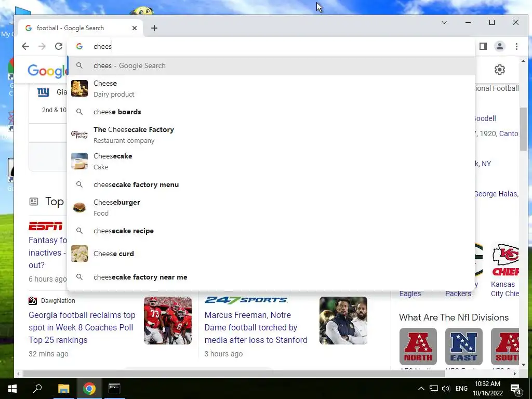The width and height of the screenshot is (532, 399).
Task: Choose the Cheesecake Cake suggestion
Action: point(271,161)
